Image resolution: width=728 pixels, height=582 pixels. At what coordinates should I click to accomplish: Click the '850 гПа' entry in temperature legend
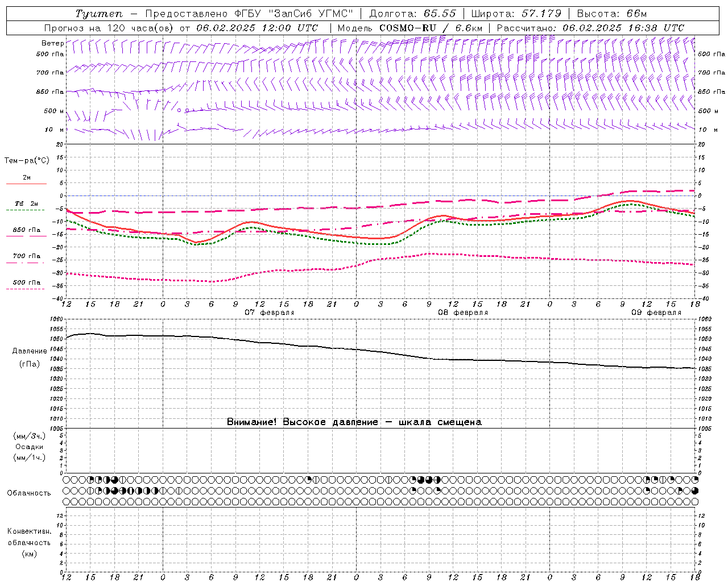coord(27,230)
